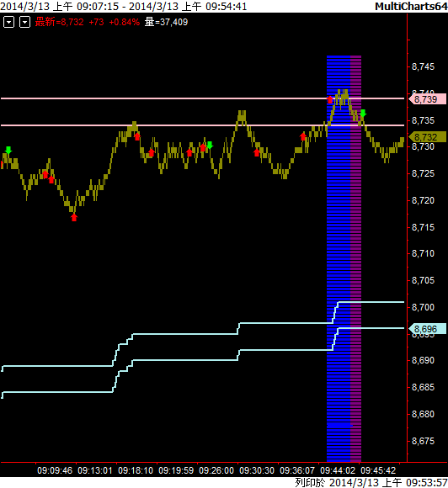Click the 最新=8,732 status text

coord(59,22)
